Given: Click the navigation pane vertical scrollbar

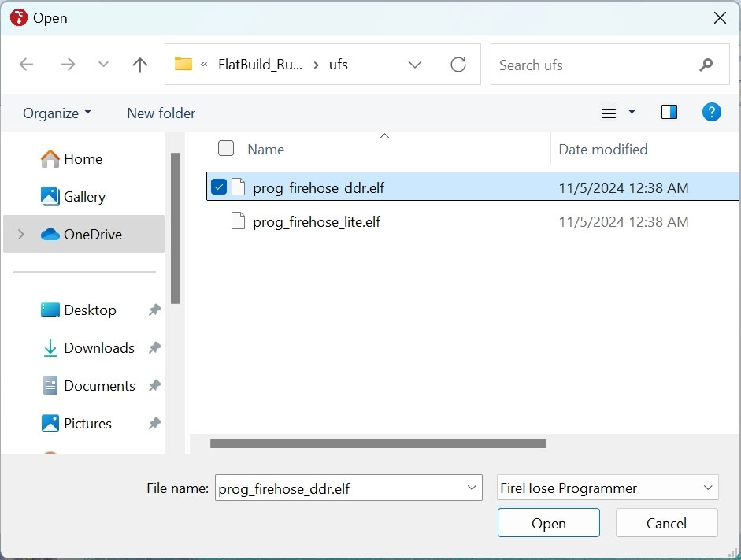Looking at the screenshot, I should tap(175, 228).
